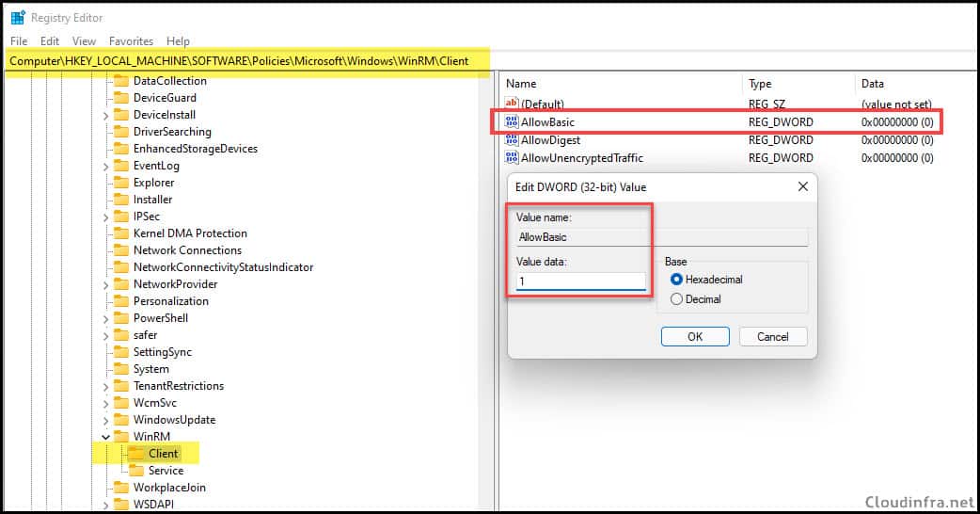Expand the IPSec key
This screenshot has height=514, width=980.
[105, 217]
